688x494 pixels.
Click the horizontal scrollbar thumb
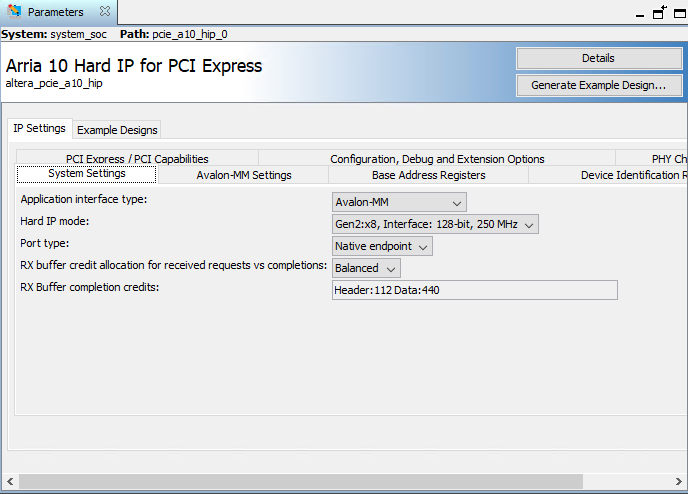[301, 482]
